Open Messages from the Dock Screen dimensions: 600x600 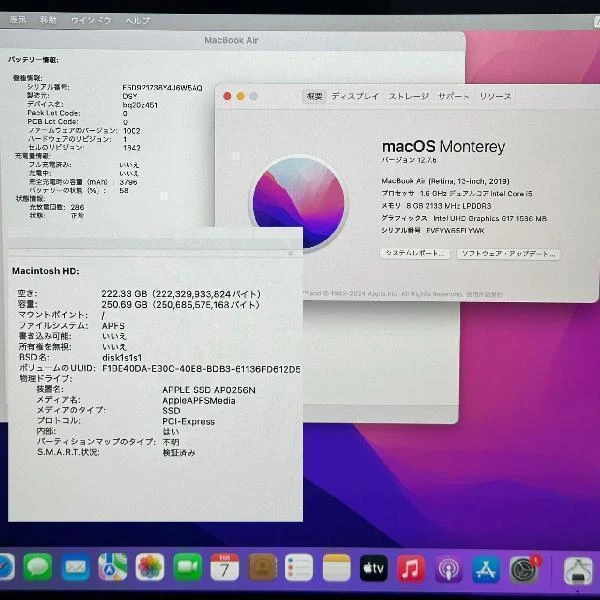(38, 567)
